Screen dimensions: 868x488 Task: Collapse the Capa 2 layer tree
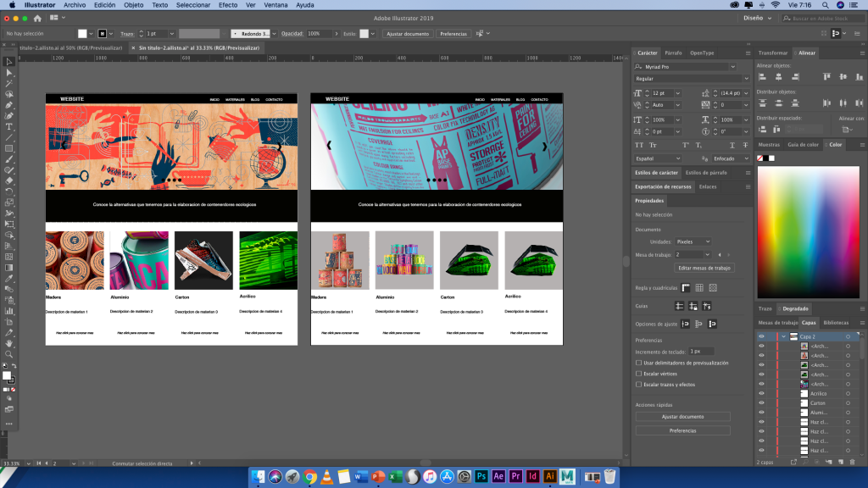(x=782, y=336)
